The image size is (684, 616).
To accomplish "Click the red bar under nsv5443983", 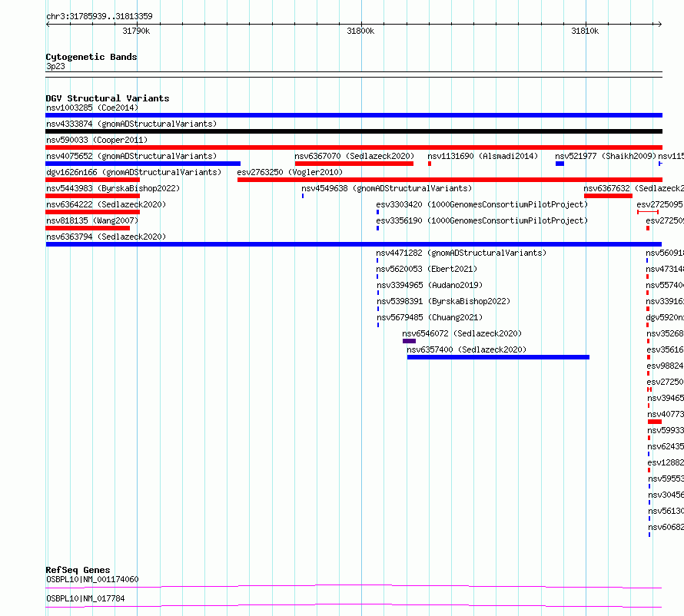I will [x=92, y=196].
